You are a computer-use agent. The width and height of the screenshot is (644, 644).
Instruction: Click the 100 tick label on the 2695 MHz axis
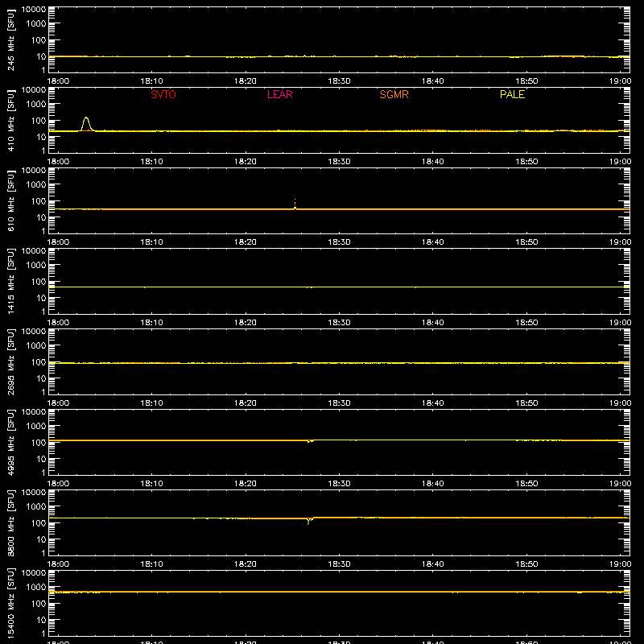coord(39,362)
